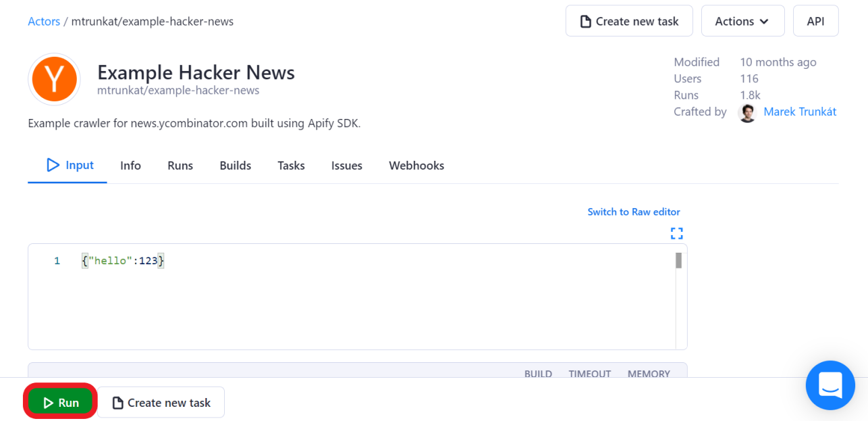The height and width of the screenshot is (421, 868).
Task: Click the Example Hacker News Y logo
Action: [x=54, y=80]
